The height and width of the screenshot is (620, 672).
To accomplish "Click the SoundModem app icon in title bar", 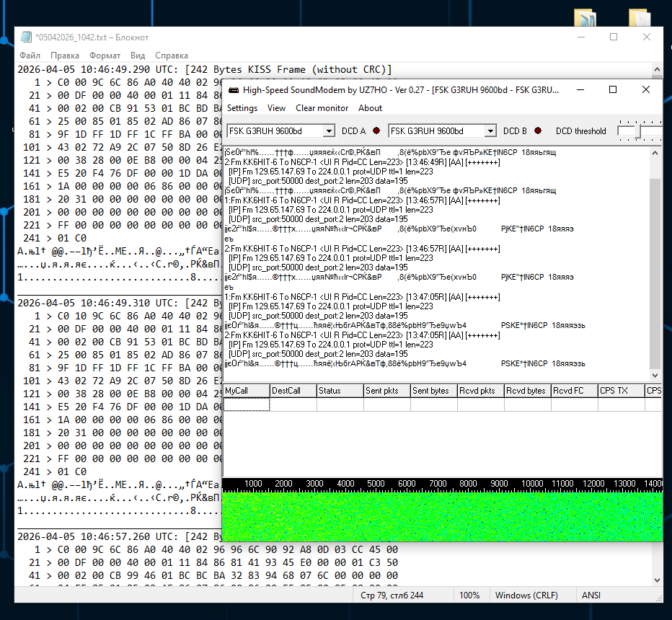I will [x=233, y=90].
